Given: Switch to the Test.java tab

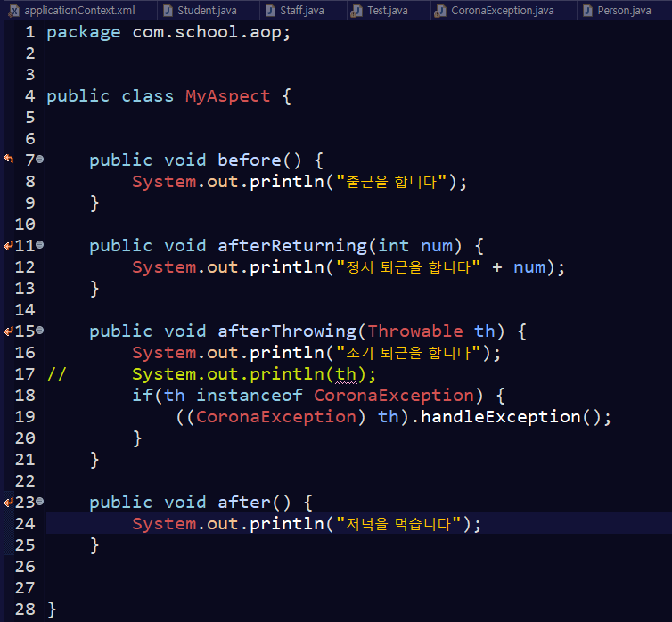Looking at the screenshot, I should coord(388,11).
